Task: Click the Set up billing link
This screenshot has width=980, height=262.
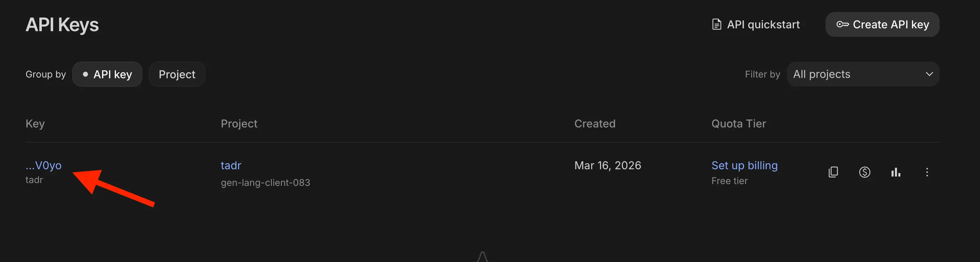Action: coord(744,165)
